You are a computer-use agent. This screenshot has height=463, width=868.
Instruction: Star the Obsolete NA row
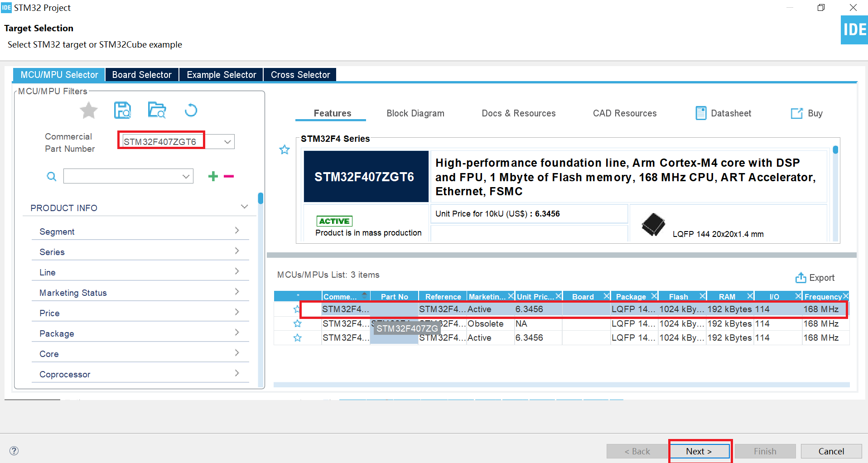297,323
